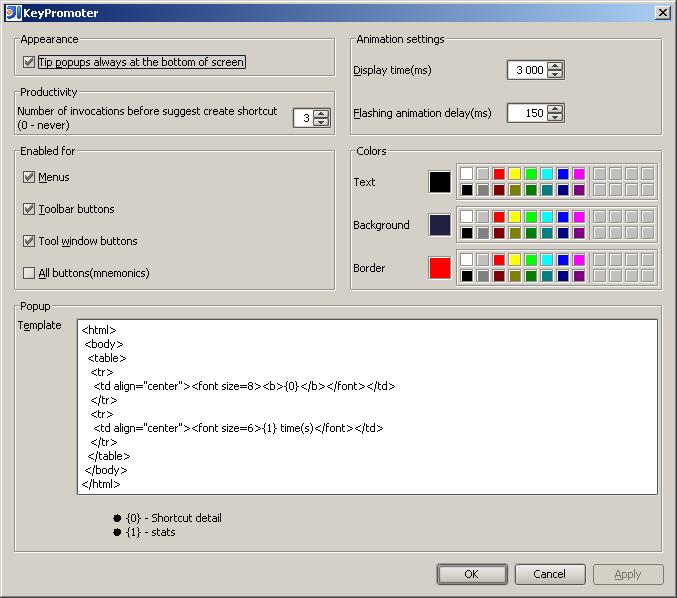This screenshot has height=598, width=677.
Task: Decrease Display time value
Action: coord(555,74)
